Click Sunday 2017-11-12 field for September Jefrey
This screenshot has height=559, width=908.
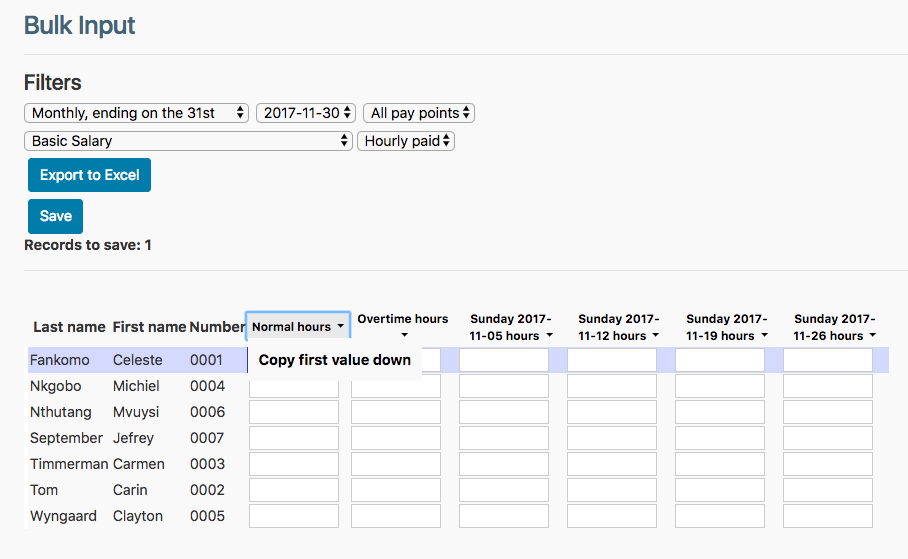pyautogui.click(x=612, y=438)
